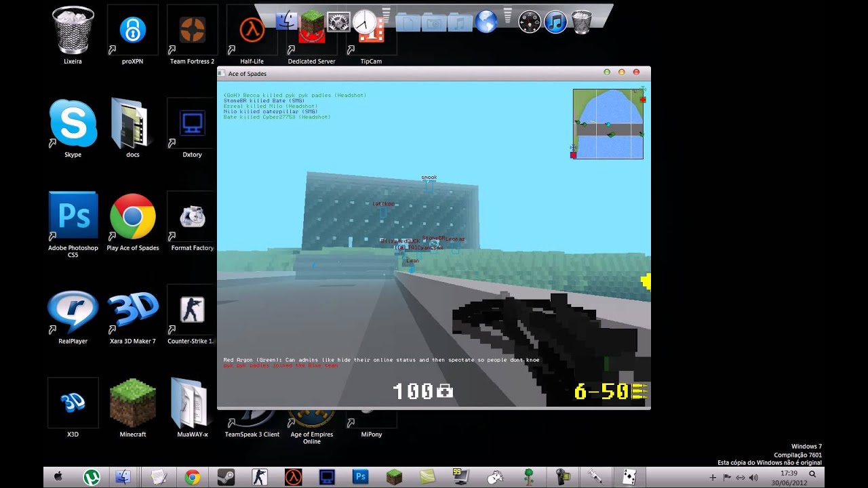Open the X3D desktop shortcut

(73, 408)
